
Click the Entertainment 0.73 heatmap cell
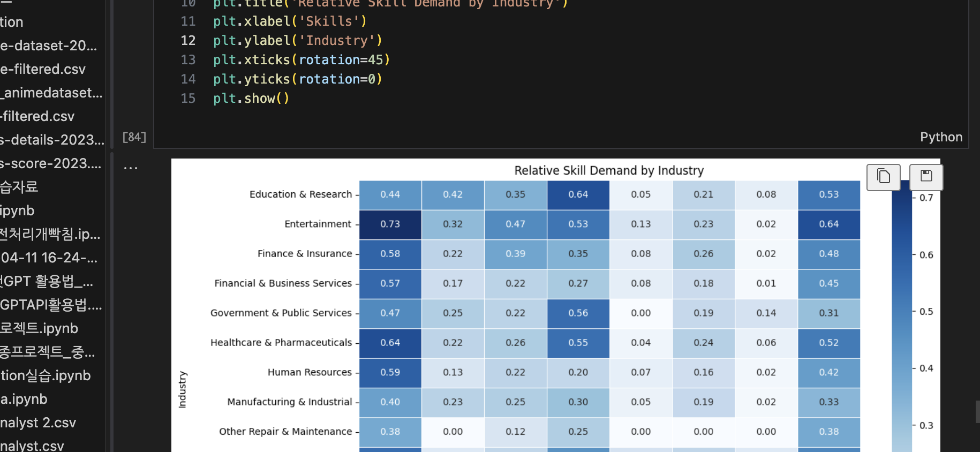click(390, 224)
